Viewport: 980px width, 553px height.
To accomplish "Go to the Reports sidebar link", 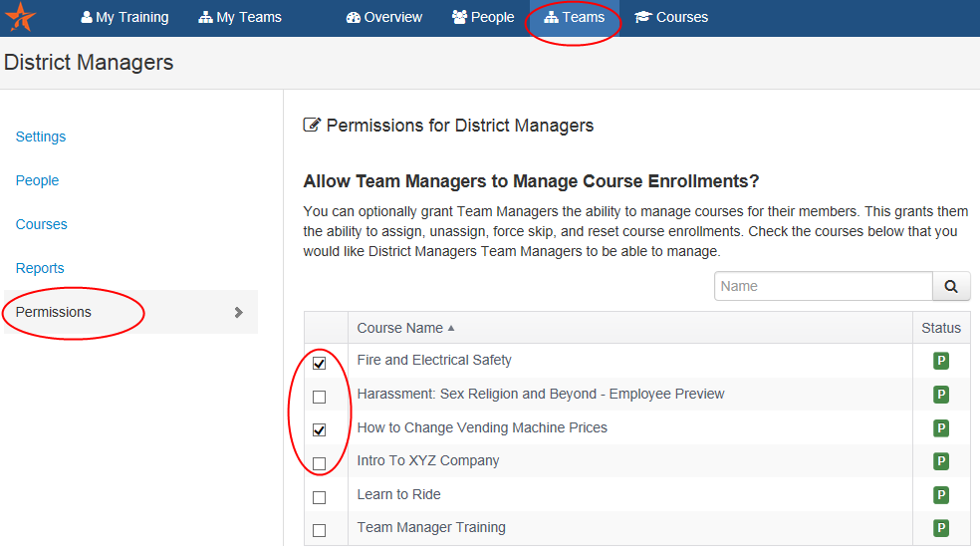I will click(x=40, y=268).
